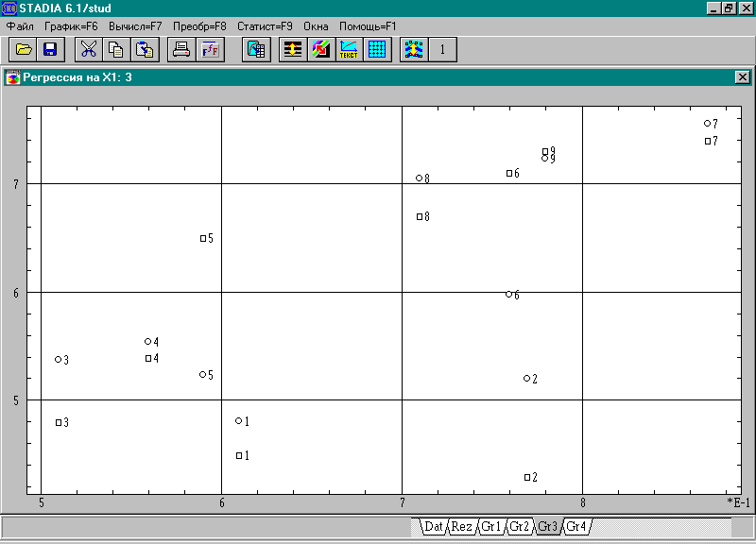Open the Преобр=F8 menu
This screenshot has height=544, width=756.
[199, 26]
